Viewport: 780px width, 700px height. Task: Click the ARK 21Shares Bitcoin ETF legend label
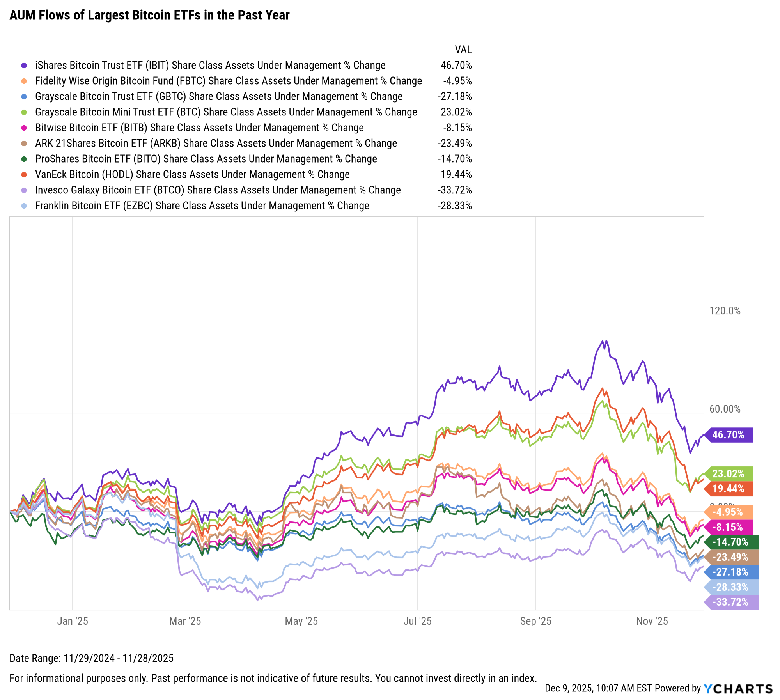[x=216, y=144]
